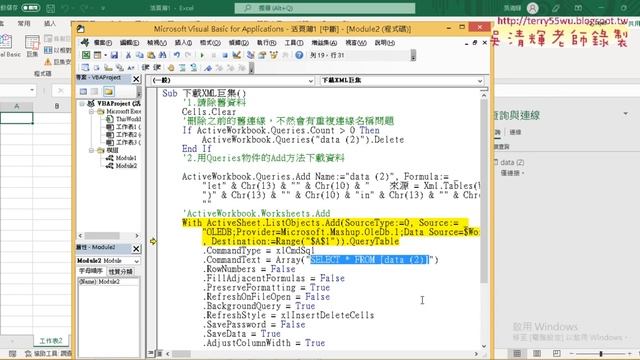640x360 pixels.
Task: Select column A header in Excel
Action: click(x=16, y=106)
